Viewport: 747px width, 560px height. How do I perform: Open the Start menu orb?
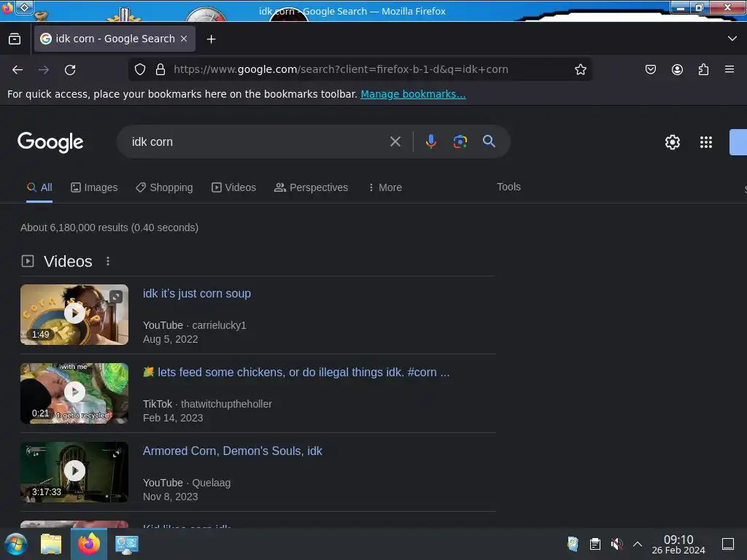(16, 544)
